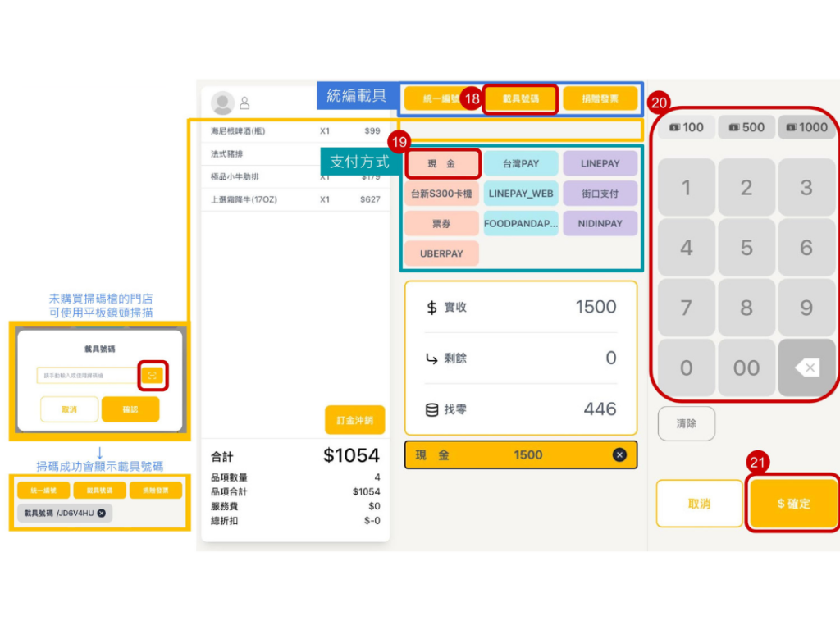Remove the 現金 1500 payment entry
840x630 pixels.
pyautogui.click(x=619, y=454)
